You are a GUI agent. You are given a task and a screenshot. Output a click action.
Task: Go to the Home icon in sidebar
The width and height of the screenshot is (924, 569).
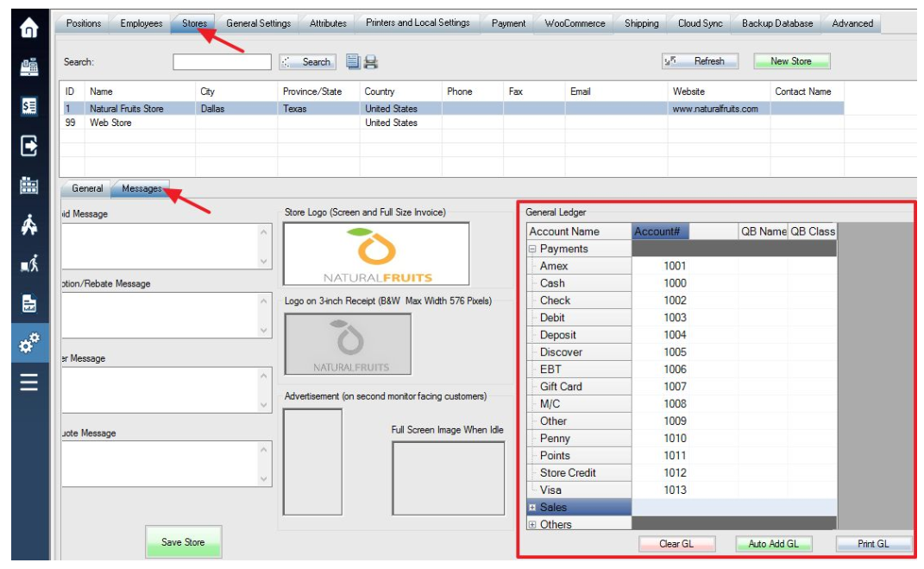[29, 28]
